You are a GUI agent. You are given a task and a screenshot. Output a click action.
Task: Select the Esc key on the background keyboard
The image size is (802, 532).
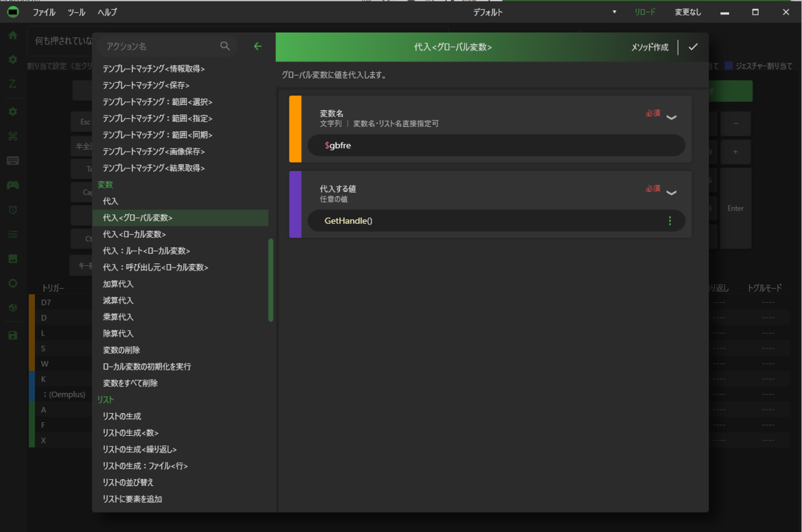[82, 122]
